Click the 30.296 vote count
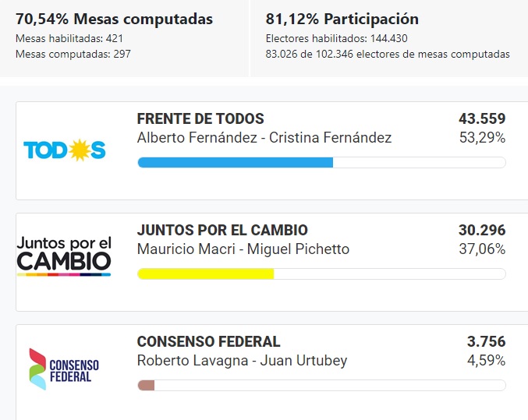Screen dimensions: 528x420 482,231
